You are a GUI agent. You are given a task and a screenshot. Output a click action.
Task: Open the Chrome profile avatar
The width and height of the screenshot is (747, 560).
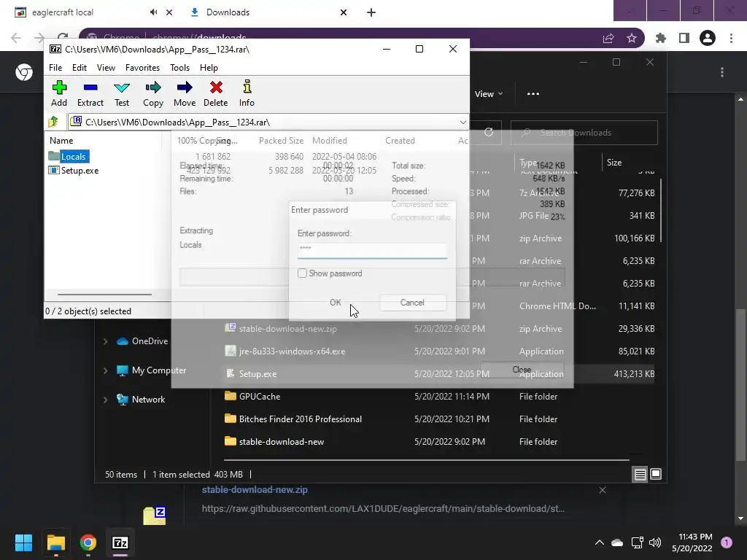point(708,38)
